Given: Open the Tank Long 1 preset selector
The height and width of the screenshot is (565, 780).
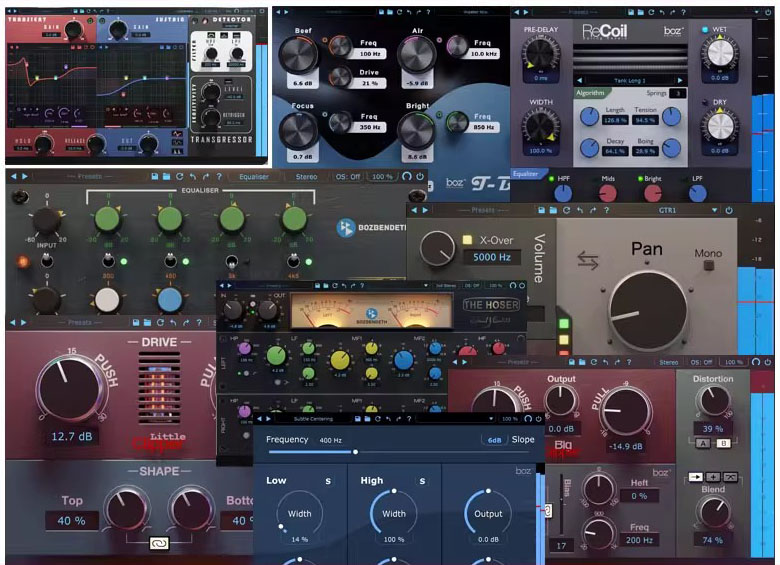Looking at the screenshot, I should 631,80.
